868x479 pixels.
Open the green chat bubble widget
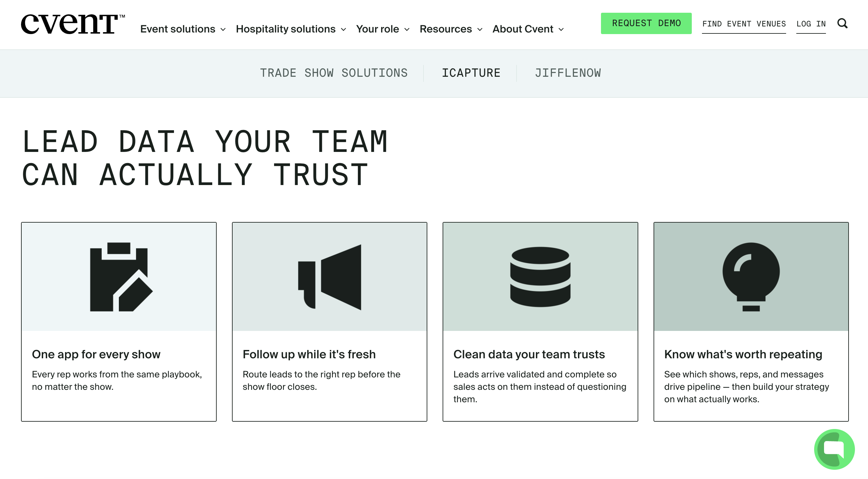coord(834,449)
